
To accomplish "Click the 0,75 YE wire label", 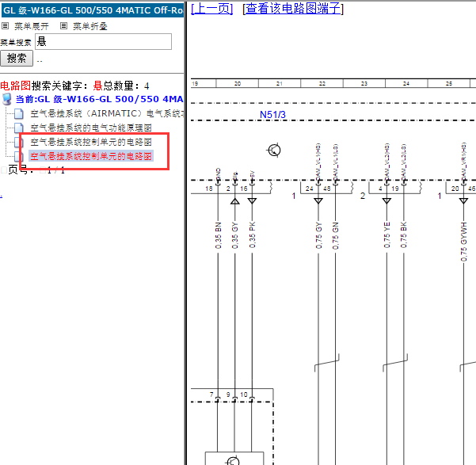I will pyautogui.click(x=387, y=235).
